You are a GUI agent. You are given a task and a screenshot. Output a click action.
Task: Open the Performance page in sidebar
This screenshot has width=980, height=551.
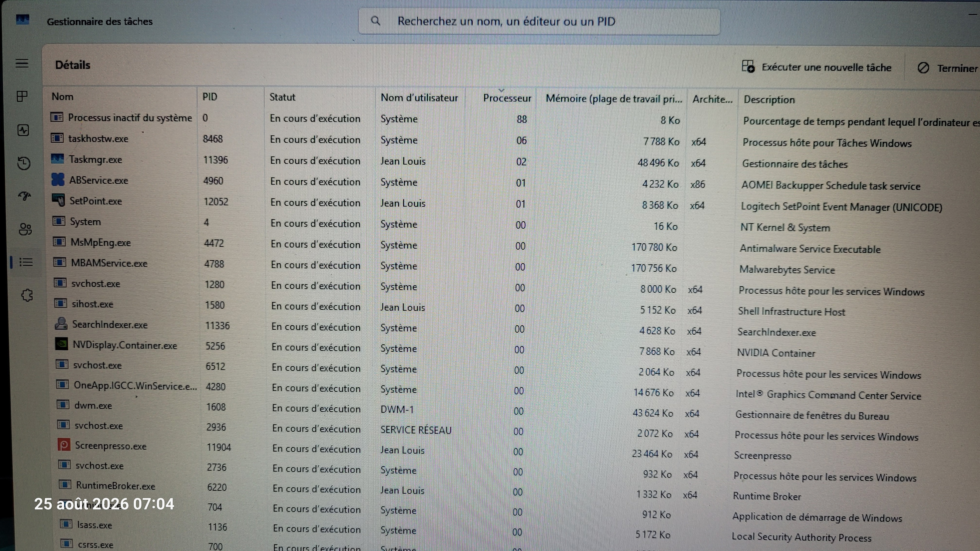(23, 131)
